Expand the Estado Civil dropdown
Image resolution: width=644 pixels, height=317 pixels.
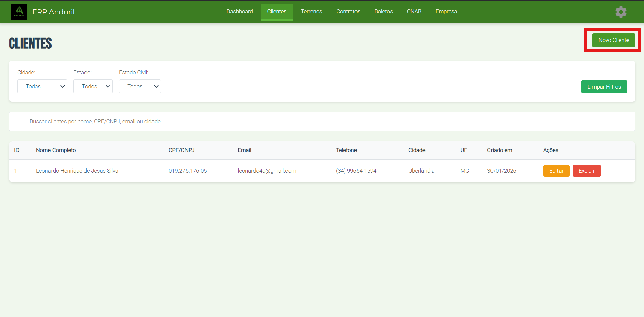[x=140, y=86]
